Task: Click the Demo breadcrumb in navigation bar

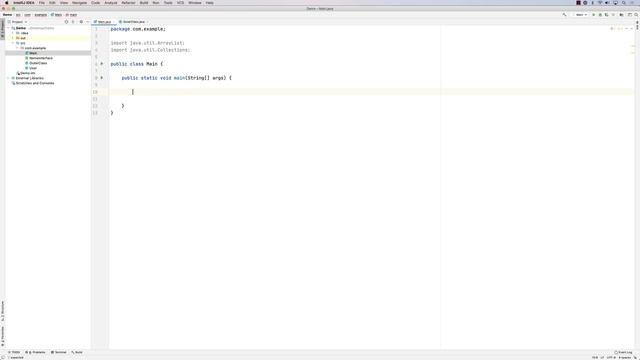Action: click(7, 15)
